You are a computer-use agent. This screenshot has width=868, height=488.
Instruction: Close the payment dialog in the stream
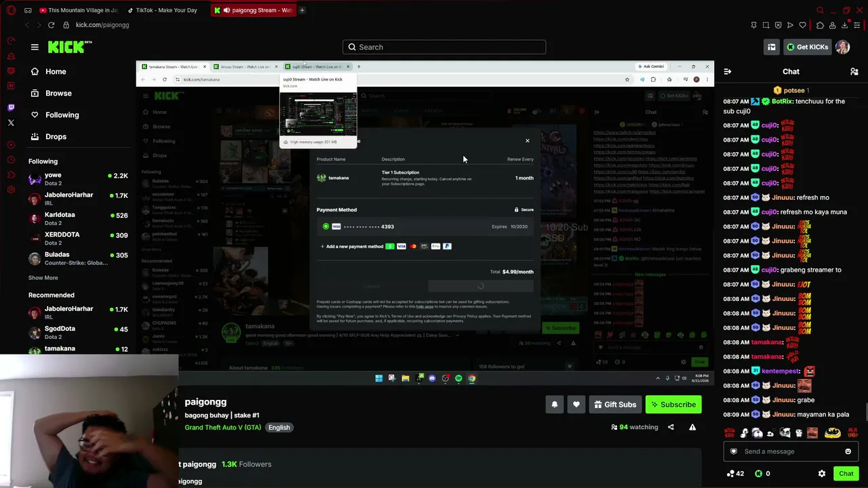(527, 141)
